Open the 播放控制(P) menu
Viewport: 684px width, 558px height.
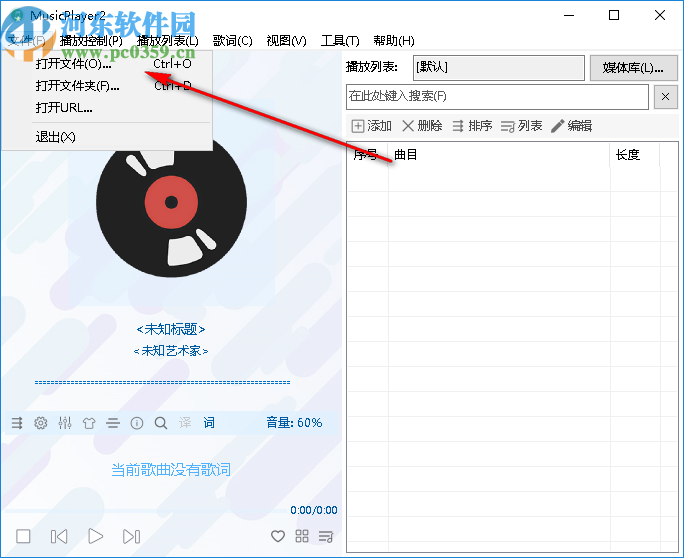(91, 41)
